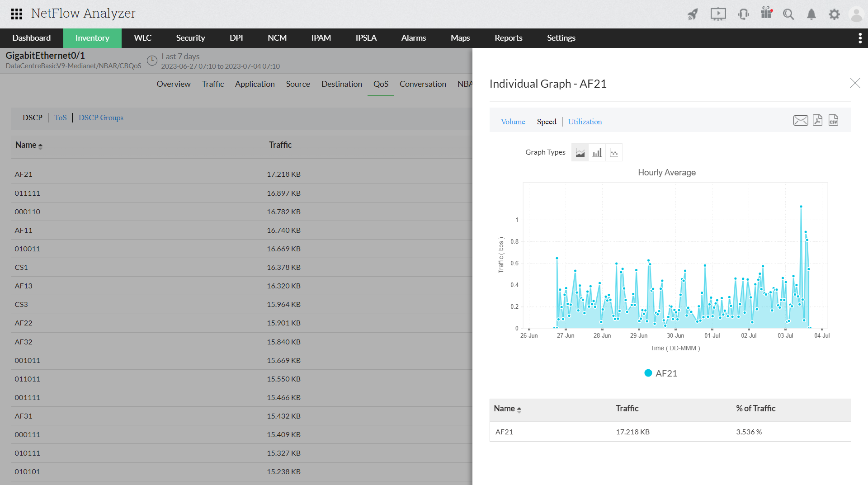Switch to the Volume view

click(513, 122)
